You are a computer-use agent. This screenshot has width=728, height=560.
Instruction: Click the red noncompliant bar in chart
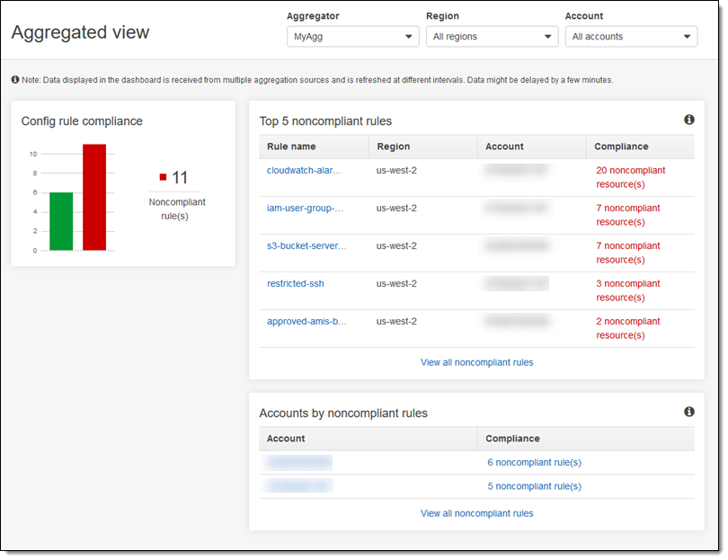click(x=94, y=198)
